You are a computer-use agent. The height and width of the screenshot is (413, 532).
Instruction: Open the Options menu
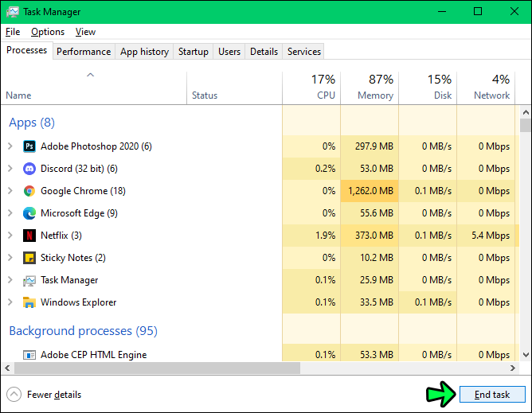coord(48,32)
